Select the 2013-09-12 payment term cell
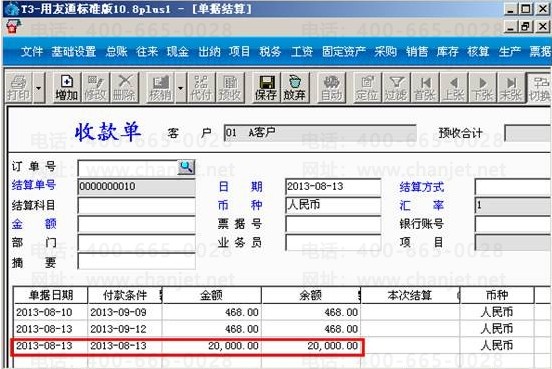The height and width of the screenshot is (369, 552). point(125,329)
